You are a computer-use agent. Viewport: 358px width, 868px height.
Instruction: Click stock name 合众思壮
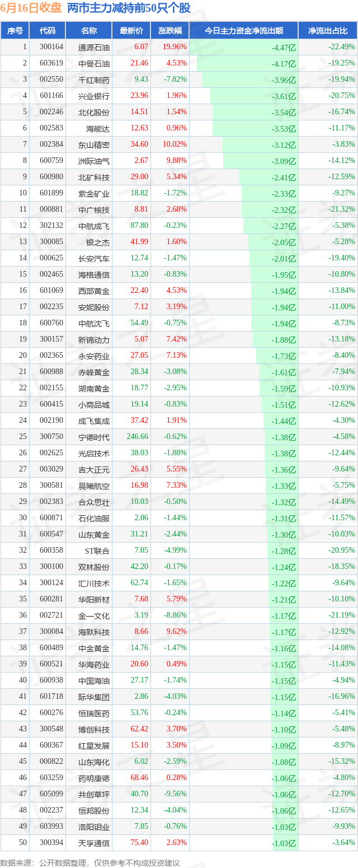[x=94, y=502]
